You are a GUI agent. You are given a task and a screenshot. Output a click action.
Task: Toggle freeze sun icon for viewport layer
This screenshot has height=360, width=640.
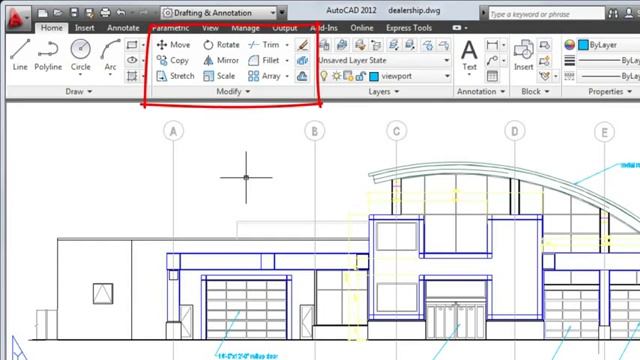coord(336,76)
